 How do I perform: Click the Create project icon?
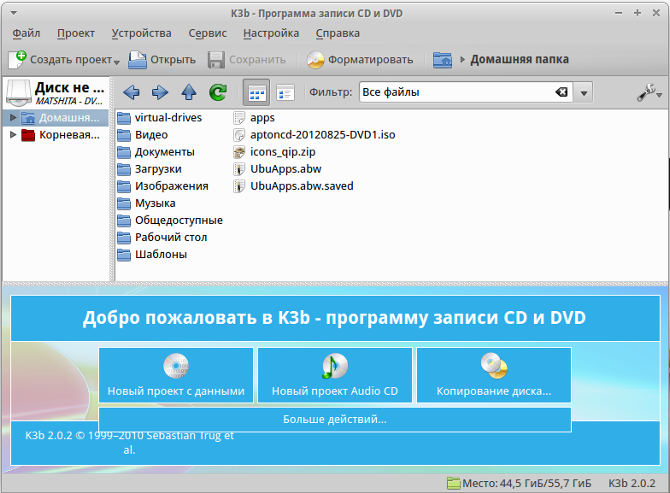[x=18, y=59]
